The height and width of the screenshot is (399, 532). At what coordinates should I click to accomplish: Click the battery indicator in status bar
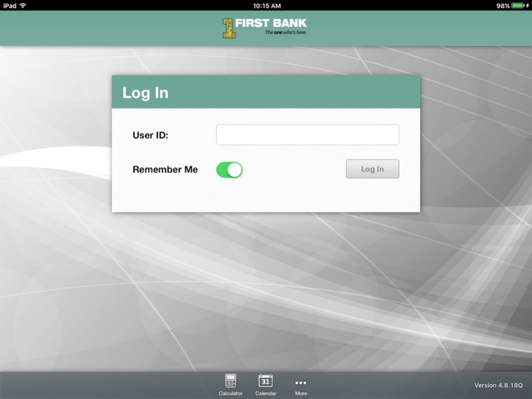(519, 6)
